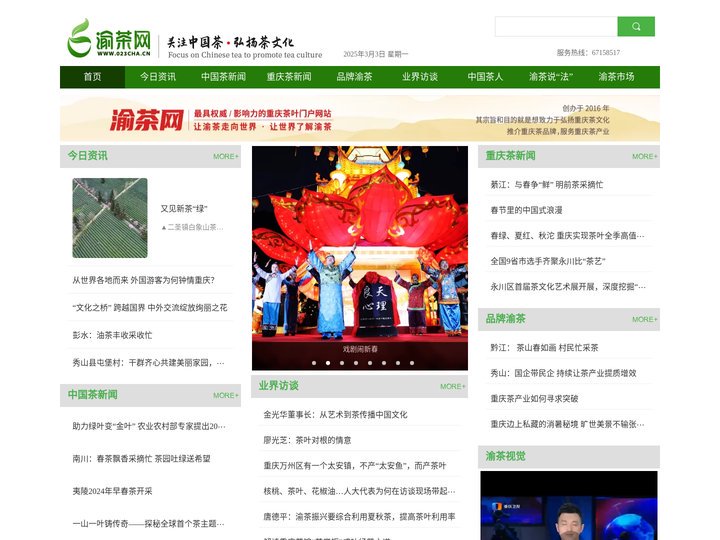
Task: Open the 渝茶说"法" nav item
Action: click(551, 77)
